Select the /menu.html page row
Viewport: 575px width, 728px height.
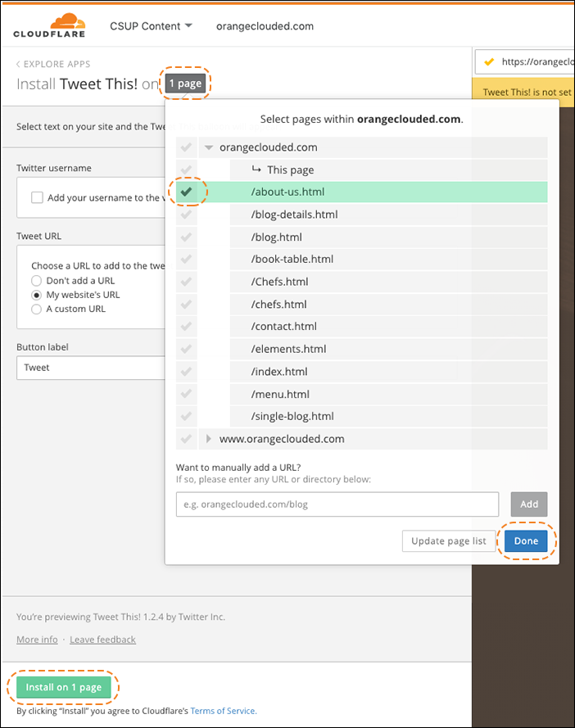pos(280,394)
